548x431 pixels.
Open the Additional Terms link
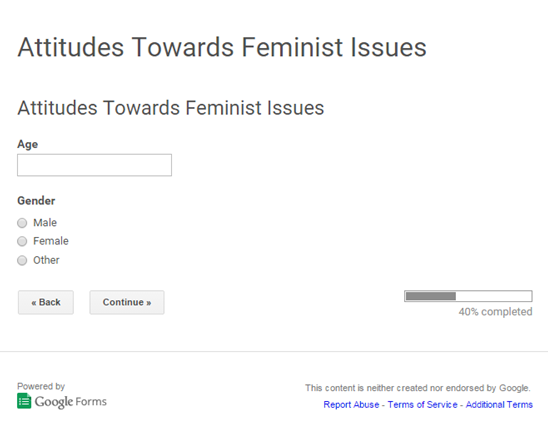coord(499,404)
